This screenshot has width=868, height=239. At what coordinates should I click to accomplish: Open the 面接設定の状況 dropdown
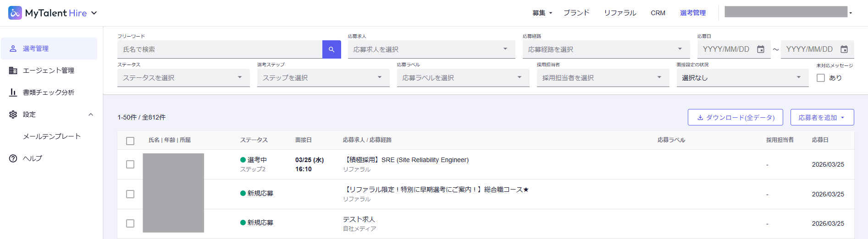[741, 78]
